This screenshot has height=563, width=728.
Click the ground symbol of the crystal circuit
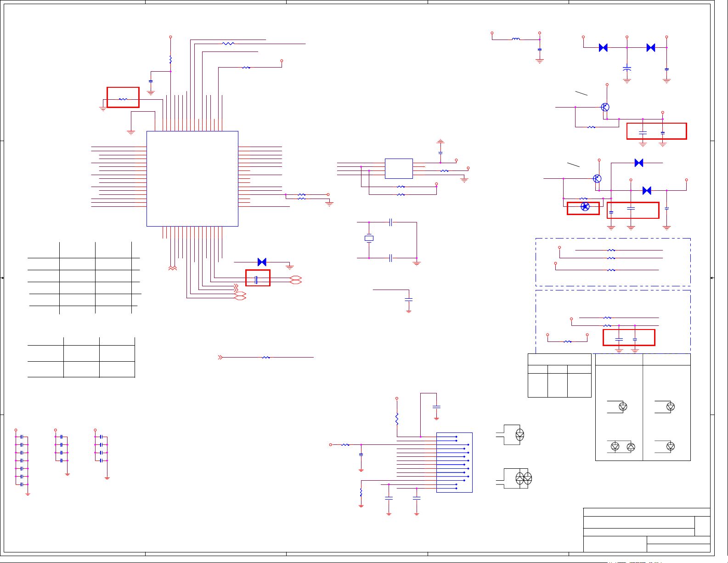pyautogui.click(x=417, y=263)
